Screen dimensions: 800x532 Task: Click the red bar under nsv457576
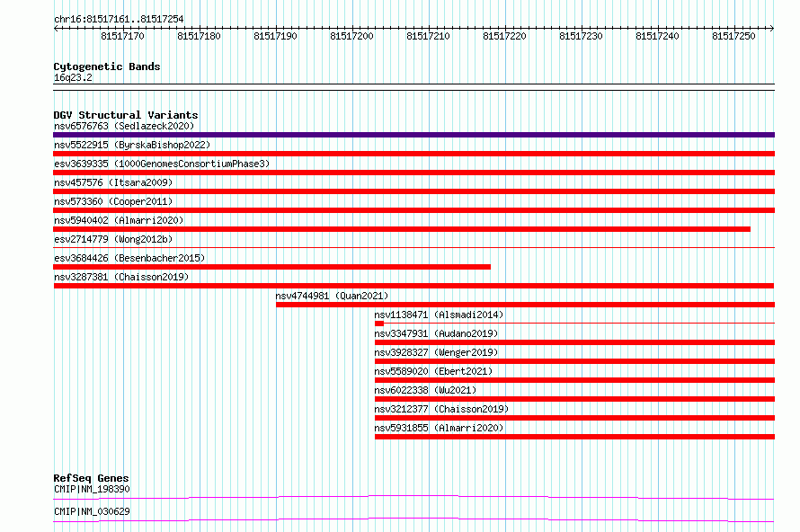pos(413,191)
